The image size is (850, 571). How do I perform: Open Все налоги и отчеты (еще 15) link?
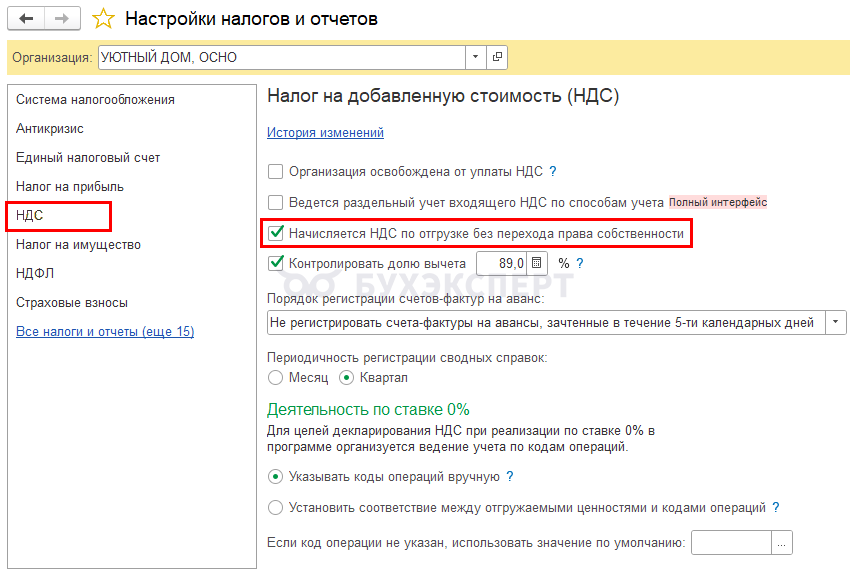pyautogui.click(x=105, y=331)
